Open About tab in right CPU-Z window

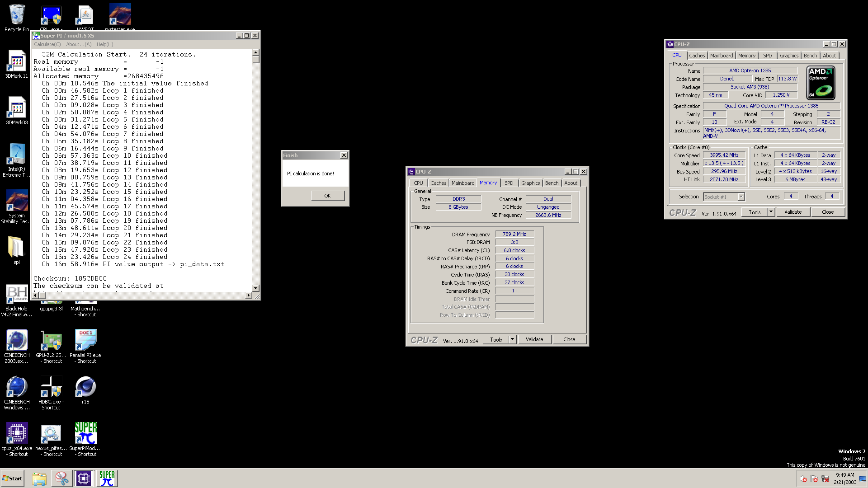click(829, 56)
